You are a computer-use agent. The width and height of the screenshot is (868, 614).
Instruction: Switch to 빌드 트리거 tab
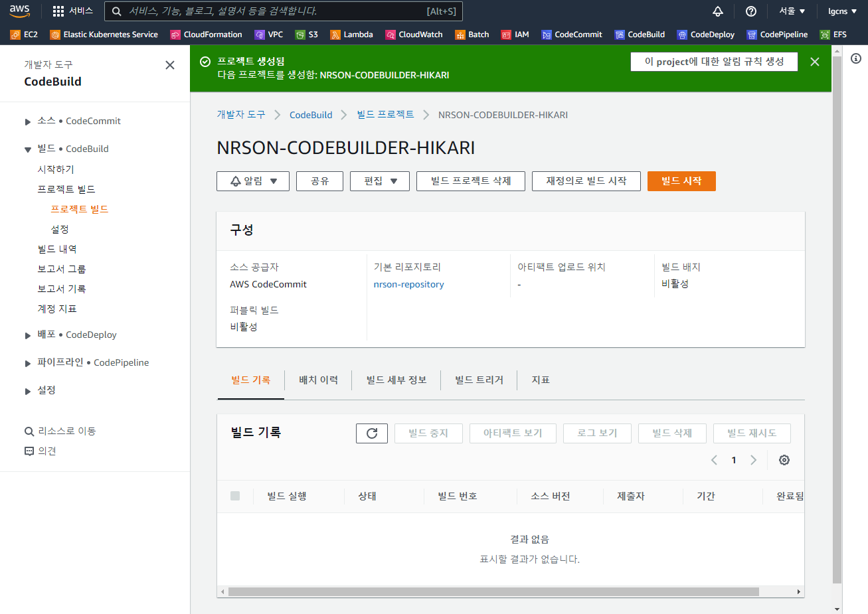(479, 380)
